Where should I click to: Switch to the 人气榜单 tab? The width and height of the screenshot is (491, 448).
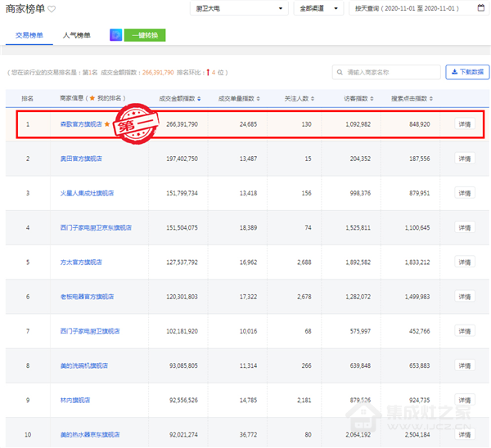76,35
